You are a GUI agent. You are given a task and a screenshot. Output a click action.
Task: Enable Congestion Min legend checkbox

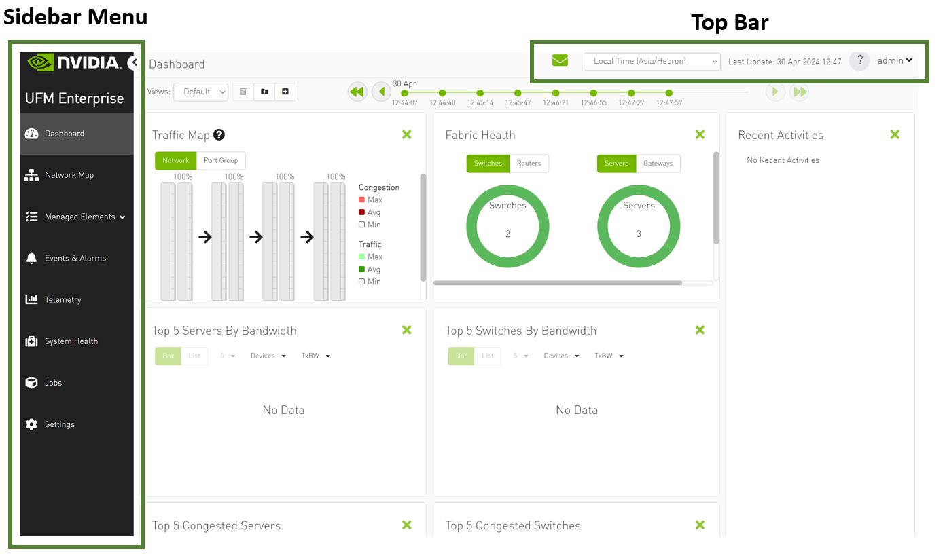(362, 225)
